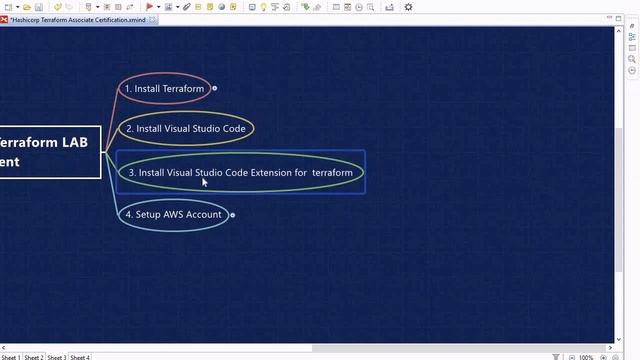This screenshot has height=360, width=640.
Task: Open the New workbook dropdown arrow
Action: coord(18,7)
